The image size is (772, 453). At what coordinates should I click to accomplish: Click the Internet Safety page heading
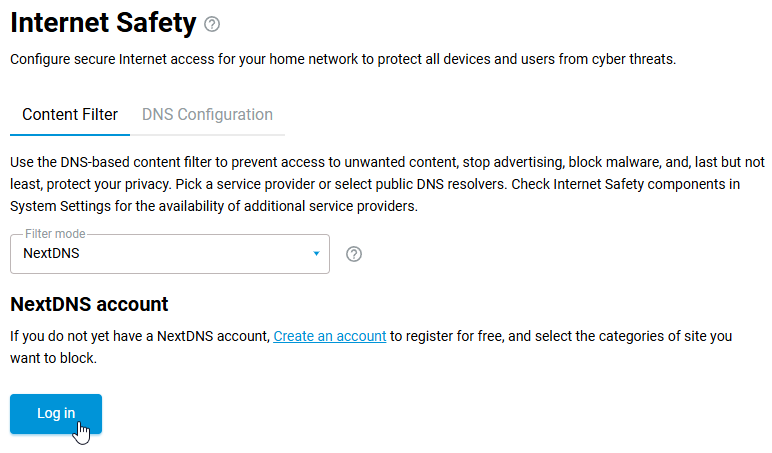[103, 23]
